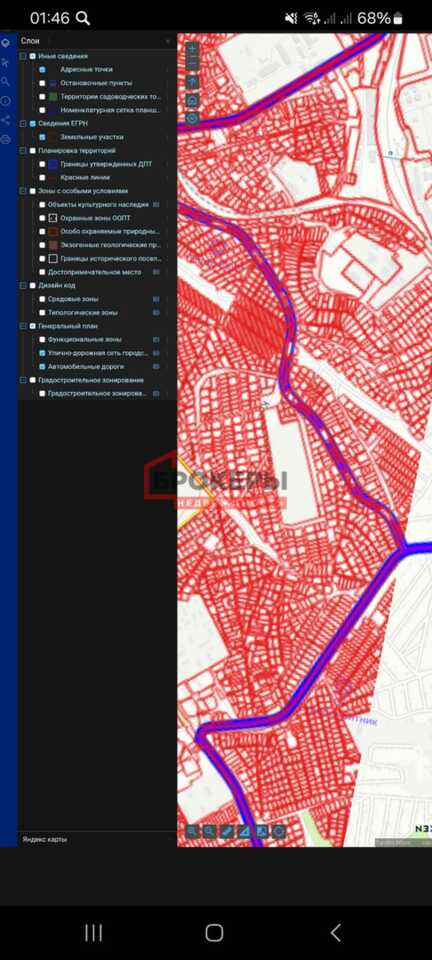Screen dimensions: 432x960
Task: Select the ruler measure tool at map bottom
Action: pos(227,831)
